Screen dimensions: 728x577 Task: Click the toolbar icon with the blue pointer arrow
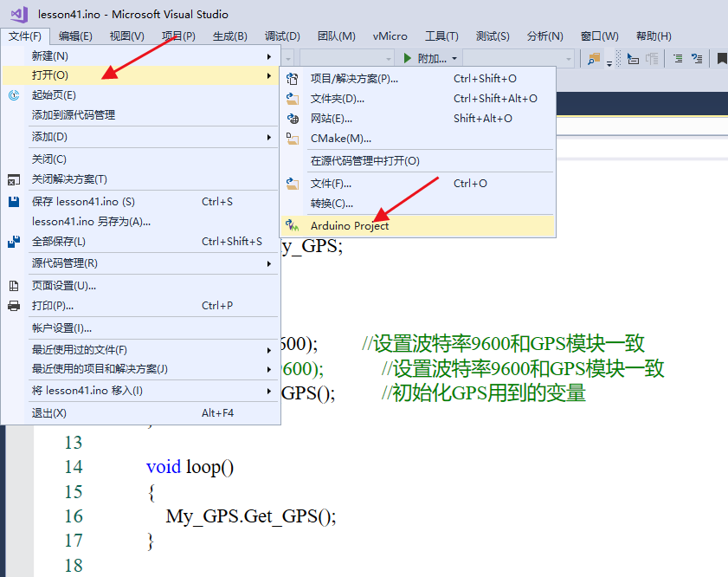tap(633, 59)
